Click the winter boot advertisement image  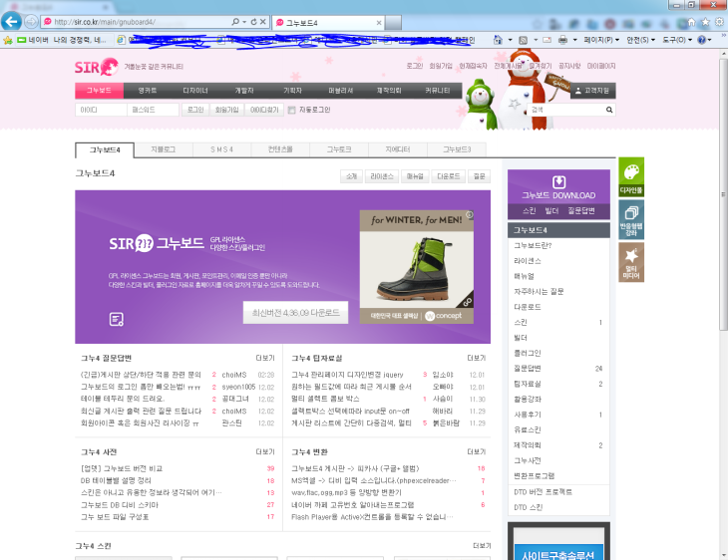[417, 267]
